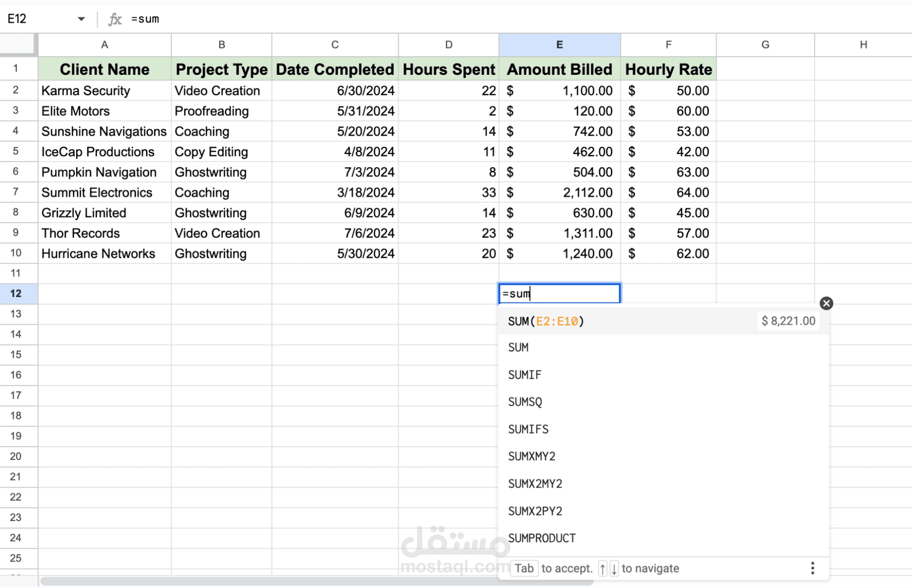
Task: Select the Sunshine Navigations cell
Action: pos(104,131)
